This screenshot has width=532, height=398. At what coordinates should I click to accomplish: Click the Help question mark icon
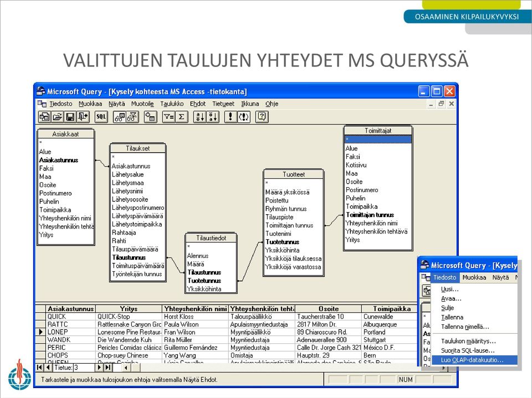(262, 117)
